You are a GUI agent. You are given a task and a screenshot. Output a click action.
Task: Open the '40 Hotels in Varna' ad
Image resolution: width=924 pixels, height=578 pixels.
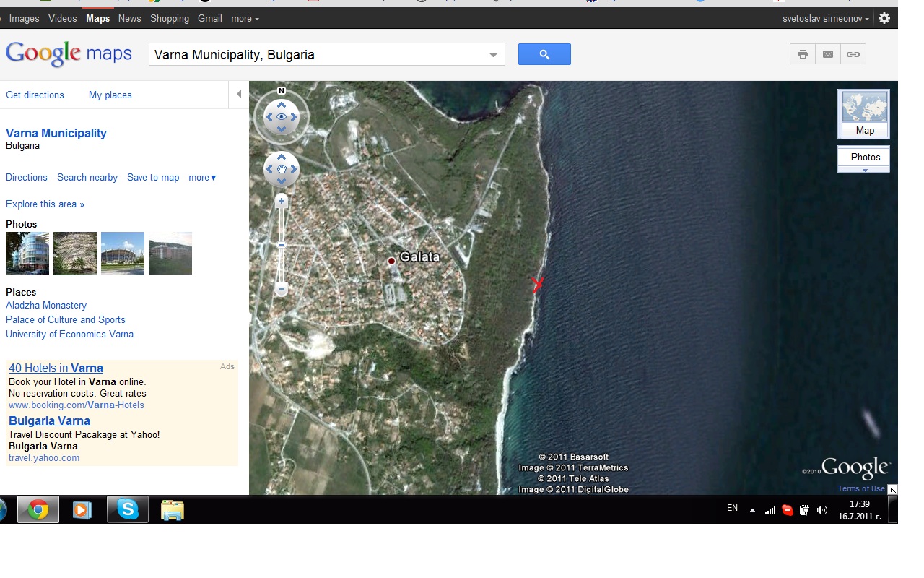(56, 368)
